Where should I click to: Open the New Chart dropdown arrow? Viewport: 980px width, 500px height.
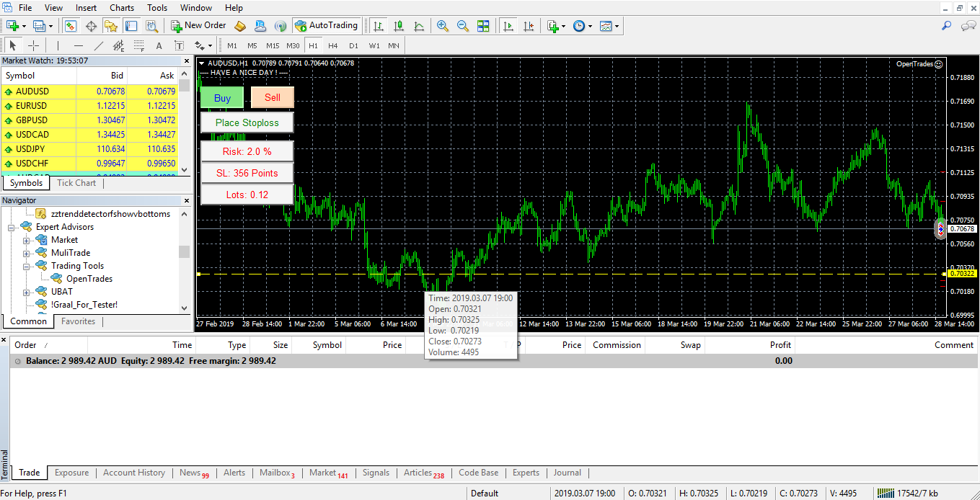point(24,26)
